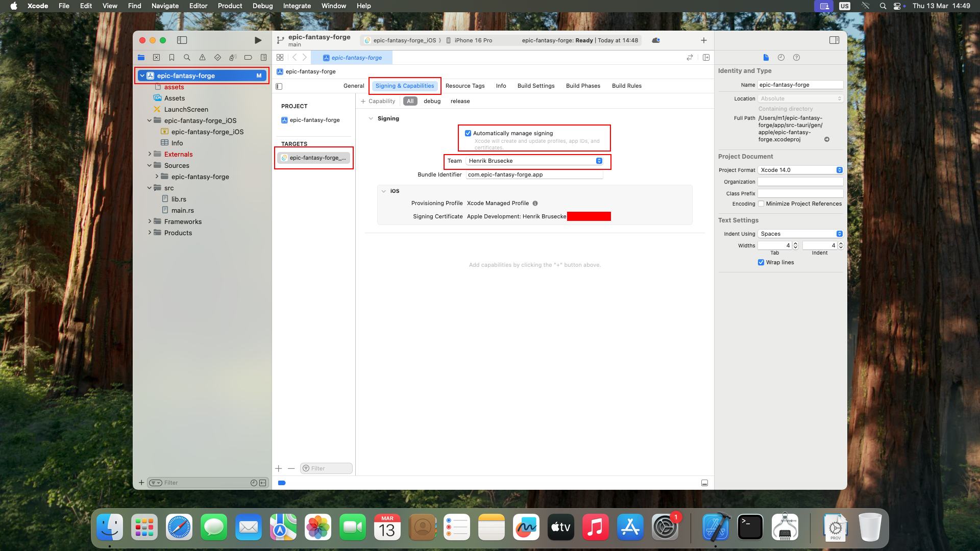Filter capabilities by release configuration
Image resolution: width=980 pixels, height=551 pixels.
pos(460,101)
